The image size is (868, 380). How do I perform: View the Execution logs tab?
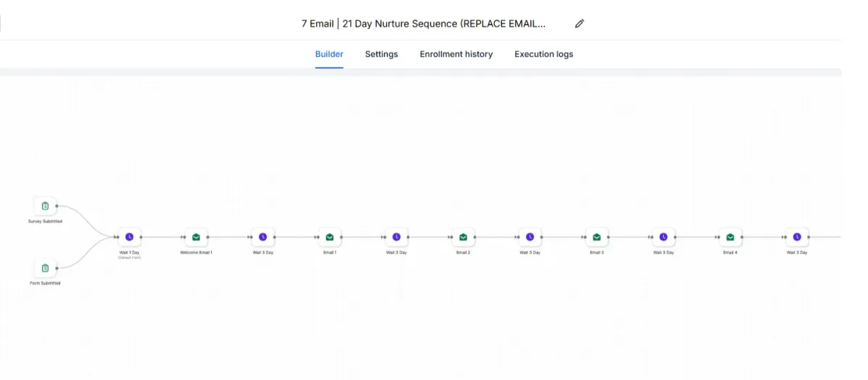(x=544, y=54)
